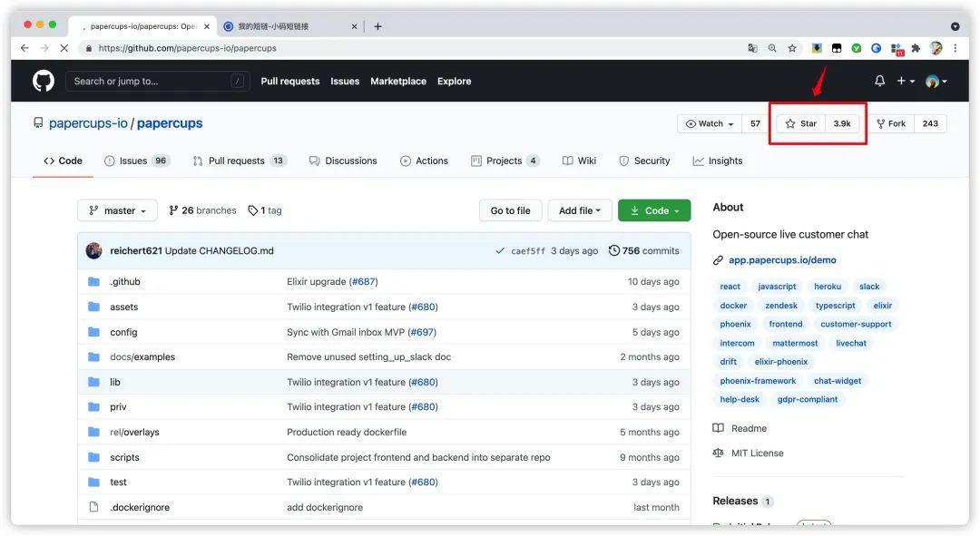
Task: Open the lib folder
Action: [115, 382]
